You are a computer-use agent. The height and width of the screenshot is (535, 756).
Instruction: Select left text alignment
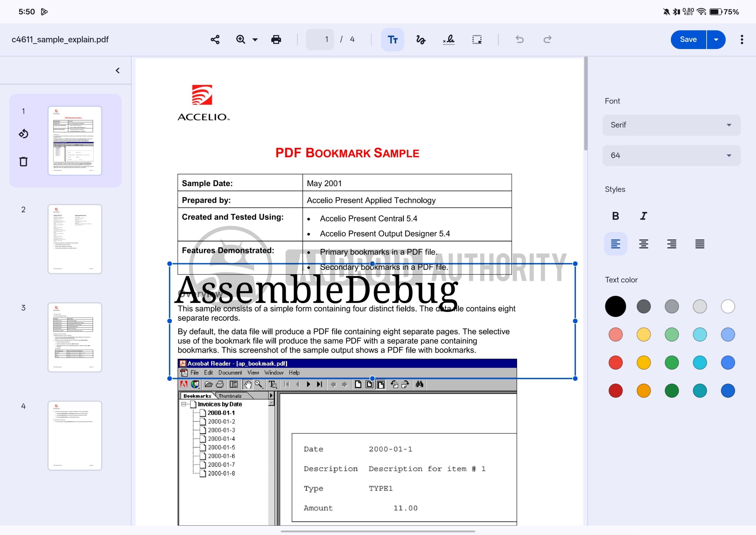615,244
